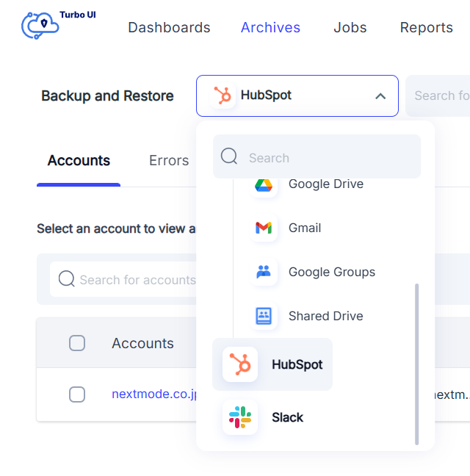Choose Gmail from the service list
Image resolution: width=470 pixels, height=476 pixels.
[304, 228]
